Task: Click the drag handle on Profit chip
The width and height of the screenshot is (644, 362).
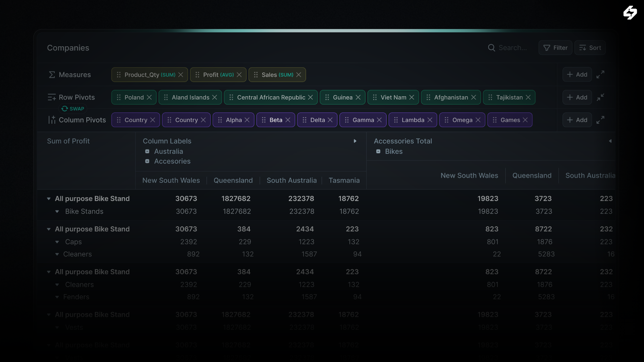Action: pyautogui.click(x=197, y=75)
